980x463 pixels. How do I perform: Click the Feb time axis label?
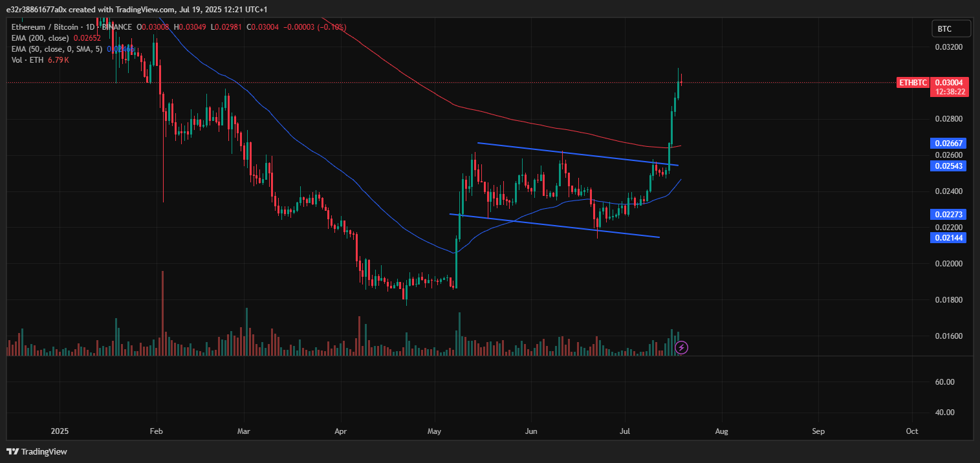coord(155,430)
